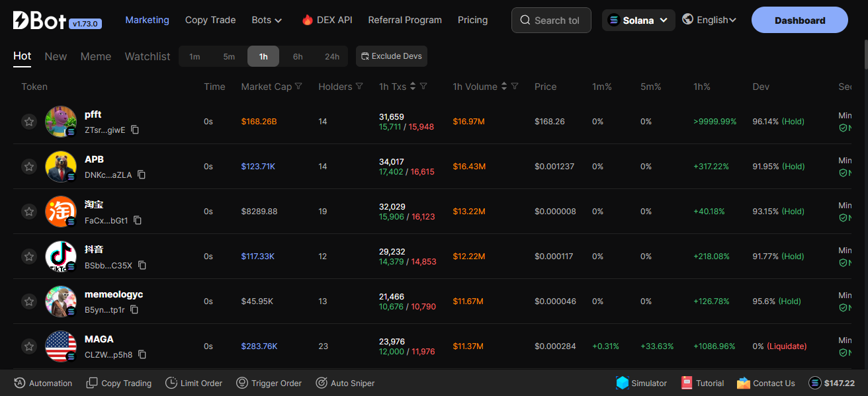Click the DBot logo

click(40, 20)
